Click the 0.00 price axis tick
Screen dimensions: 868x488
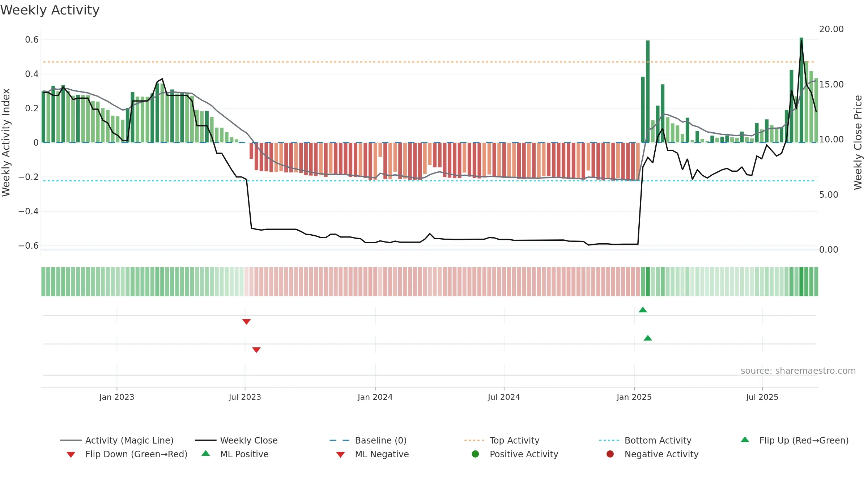coord(828,250)
